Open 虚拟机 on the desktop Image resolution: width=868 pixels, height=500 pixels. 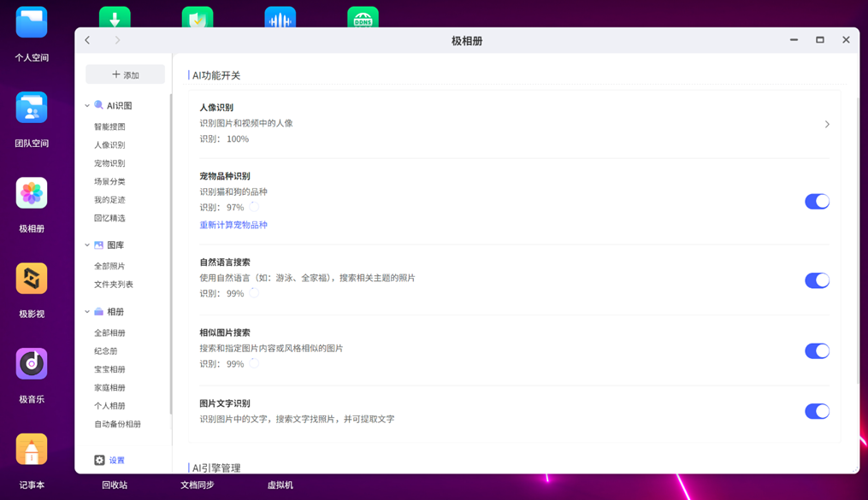click(280, 485)
